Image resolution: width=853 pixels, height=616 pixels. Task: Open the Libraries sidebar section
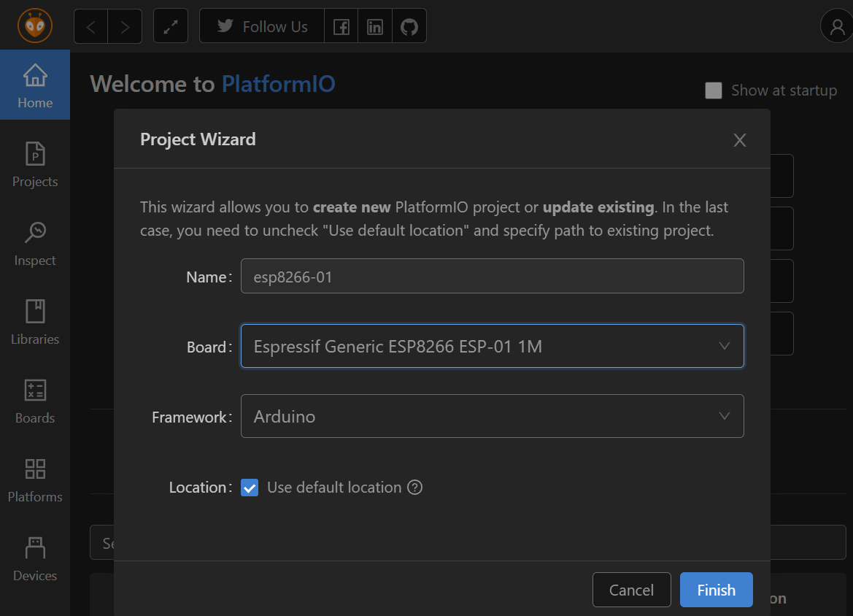click(x=35, y=322)
